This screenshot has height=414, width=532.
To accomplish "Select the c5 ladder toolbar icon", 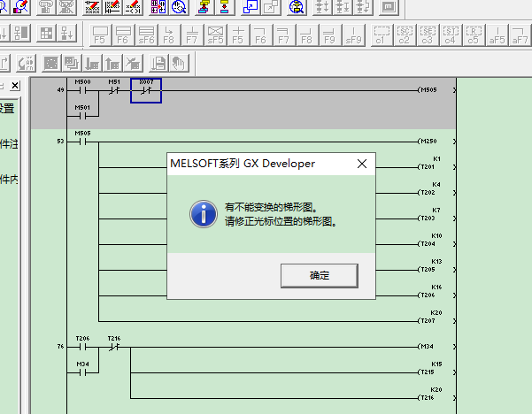I will (473, 35).
